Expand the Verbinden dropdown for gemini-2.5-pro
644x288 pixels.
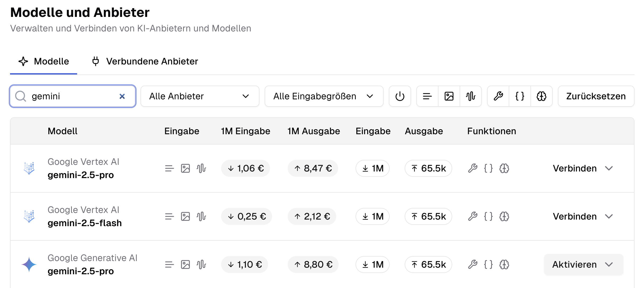click(609, 168)
